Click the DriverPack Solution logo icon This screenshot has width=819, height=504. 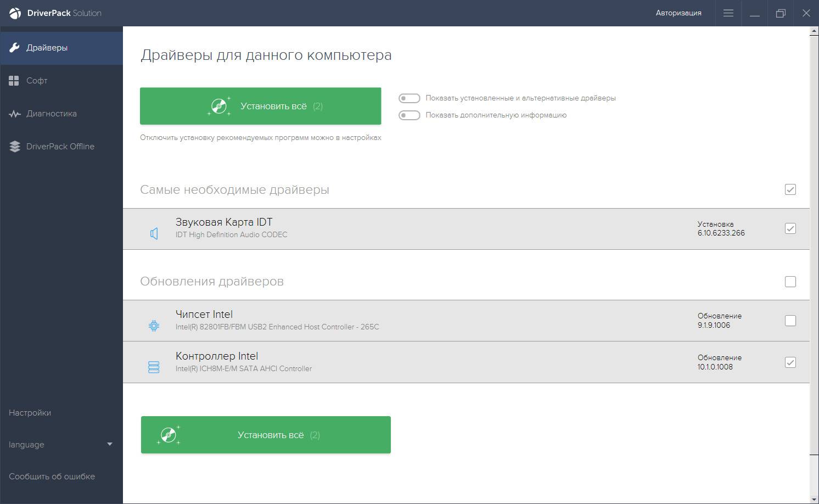15,13
